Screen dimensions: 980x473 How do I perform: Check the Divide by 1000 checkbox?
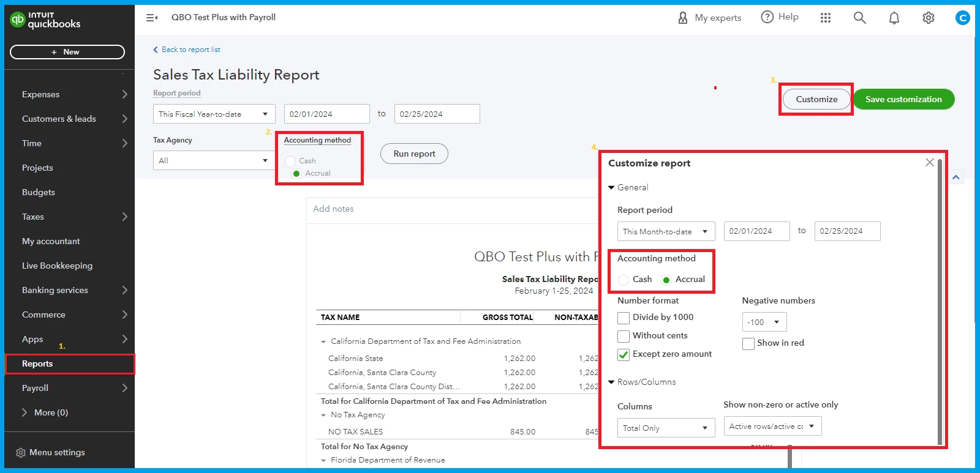pyautogui.click(x=624, y=318)
